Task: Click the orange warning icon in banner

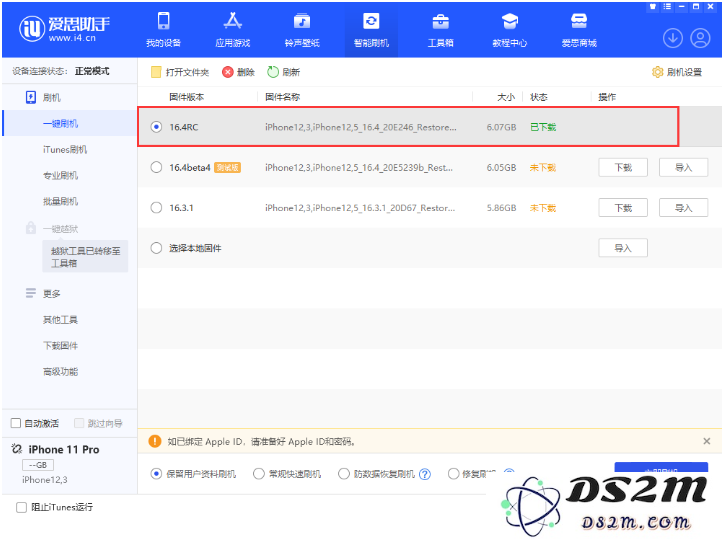Action: [155, 441]
